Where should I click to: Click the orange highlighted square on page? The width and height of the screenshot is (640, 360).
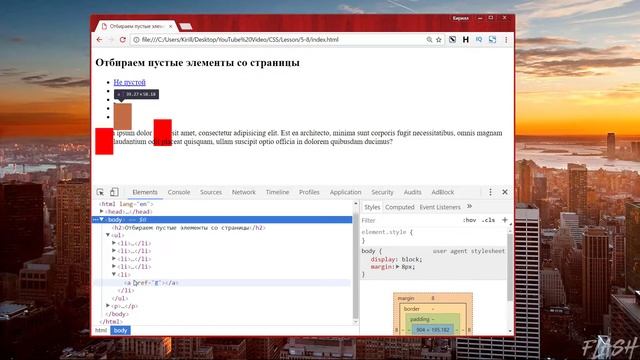(x=122, y=116)
